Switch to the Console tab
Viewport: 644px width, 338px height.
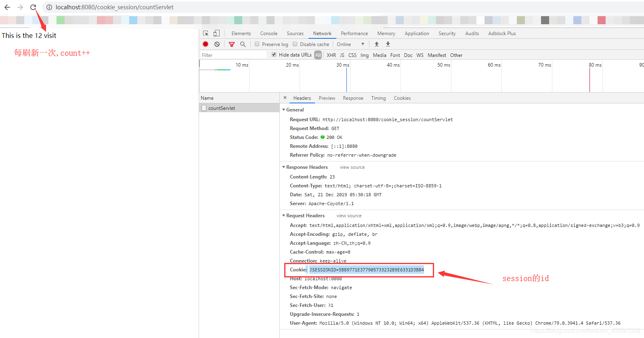(269, 34)
